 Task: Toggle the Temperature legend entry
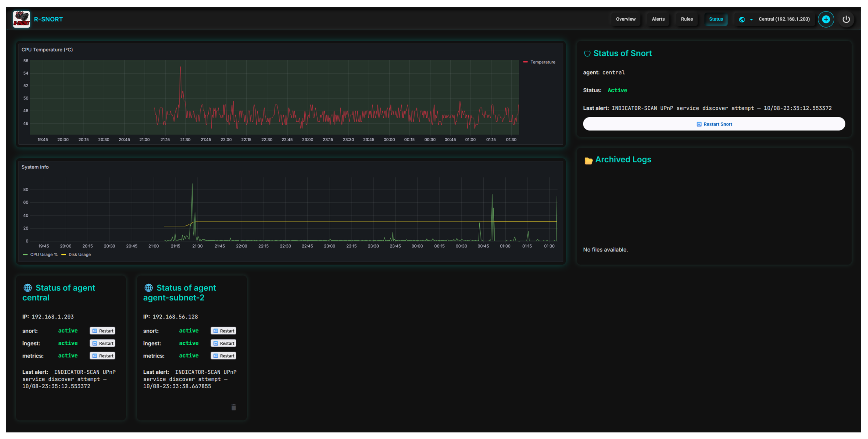tap(539, 62)
